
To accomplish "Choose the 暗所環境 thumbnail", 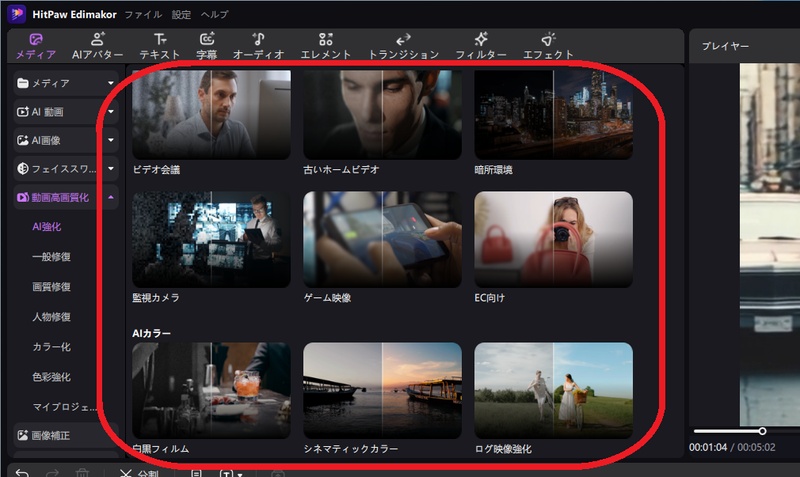I will 554,115.
